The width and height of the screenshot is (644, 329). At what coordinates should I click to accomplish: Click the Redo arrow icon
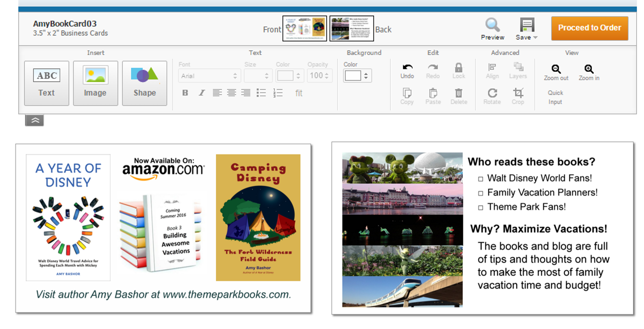[433, 68]
